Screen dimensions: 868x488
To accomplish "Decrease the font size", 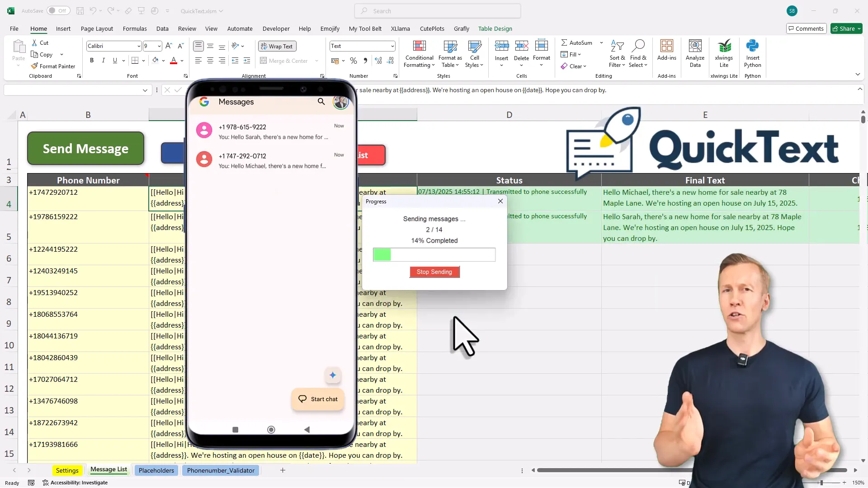I will [x=180, y=46].
